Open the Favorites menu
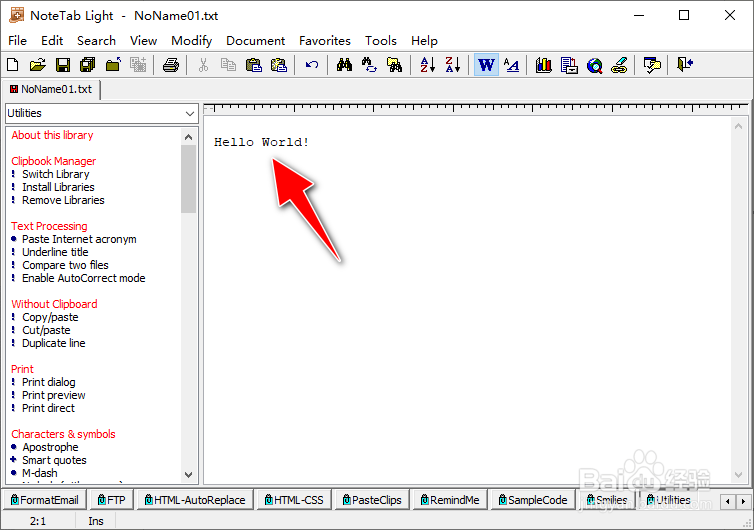This screenshot has height=530, width=754. click(x=325, y=41)
